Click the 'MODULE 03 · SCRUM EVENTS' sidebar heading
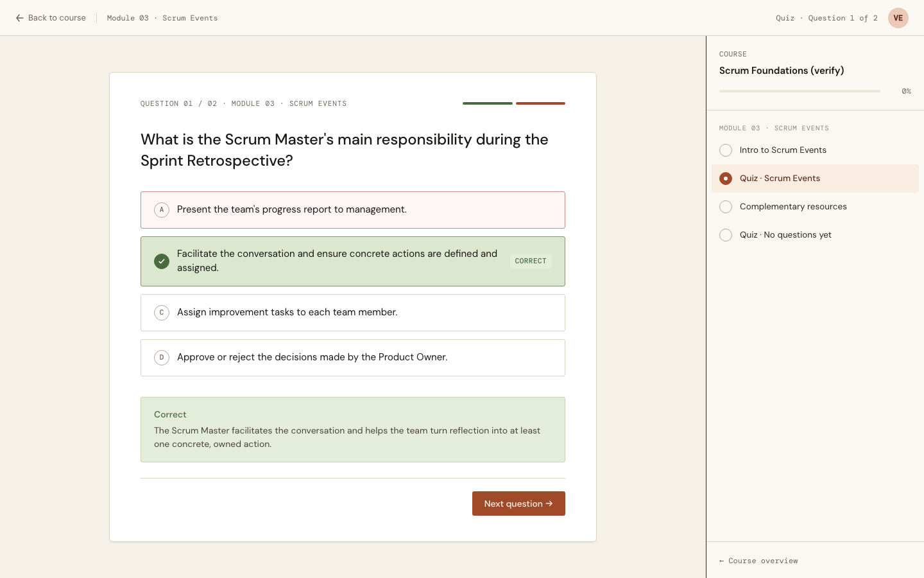 click(x=774, y=128)
